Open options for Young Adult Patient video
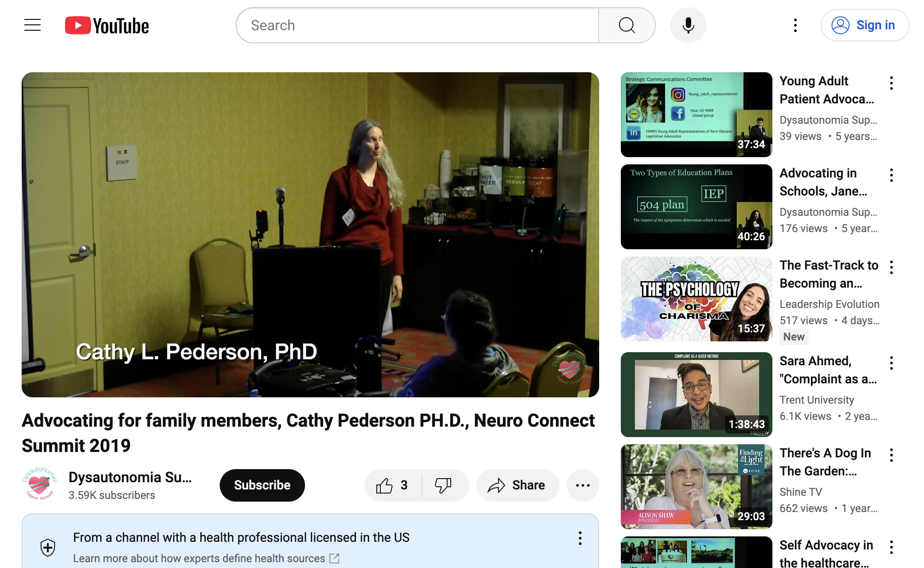The height and width of the screenshot is (568, 924). click(892, 83)
